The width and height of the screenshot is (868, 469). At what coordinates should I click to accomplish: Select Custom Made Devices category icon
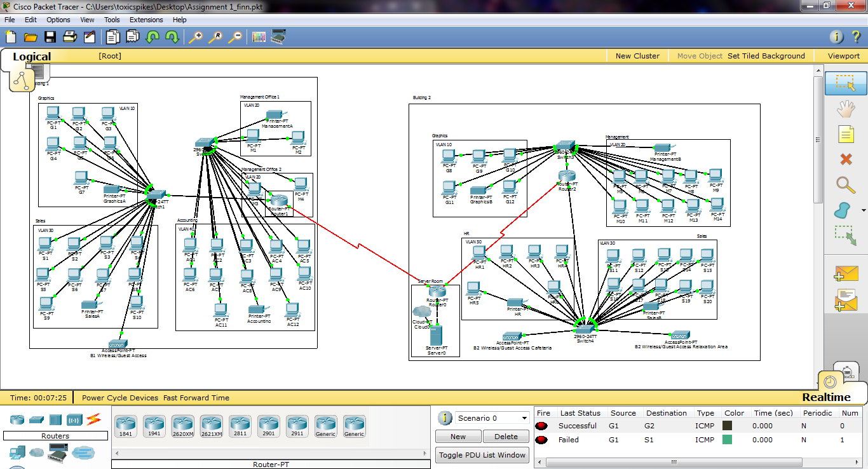click(58, 452)
